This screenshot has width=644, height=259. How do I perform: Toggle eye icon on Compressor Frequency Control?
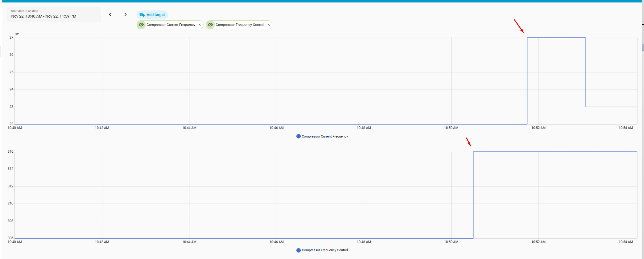210,25
